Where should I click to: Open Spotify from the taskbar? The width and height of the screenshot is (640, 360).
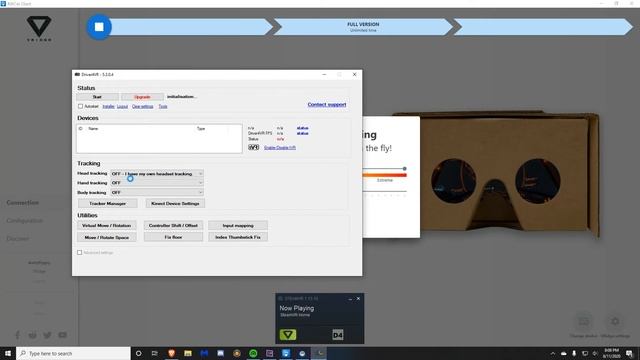pos(253,353)
